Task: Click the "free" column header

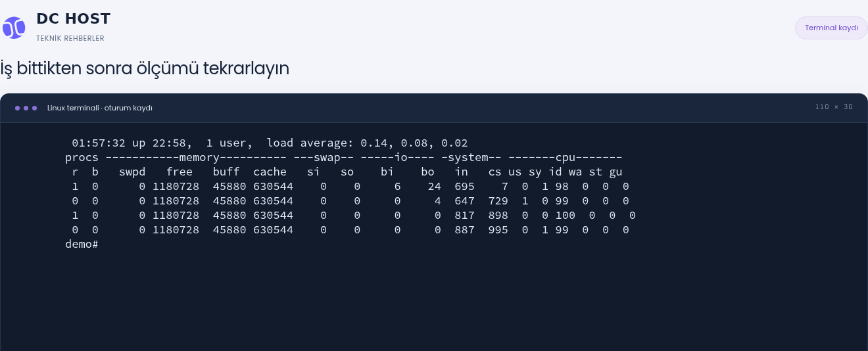Action: [x=179, y=172]
